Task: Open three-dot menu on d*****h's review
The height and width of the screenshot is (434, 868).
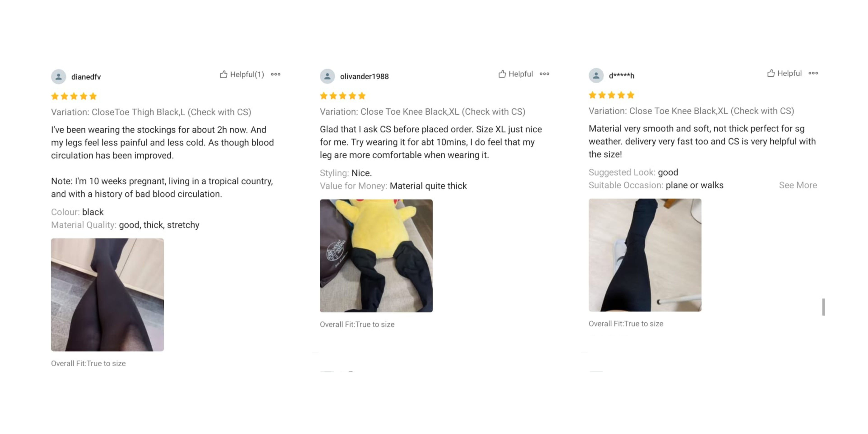Action: [813, 73]
